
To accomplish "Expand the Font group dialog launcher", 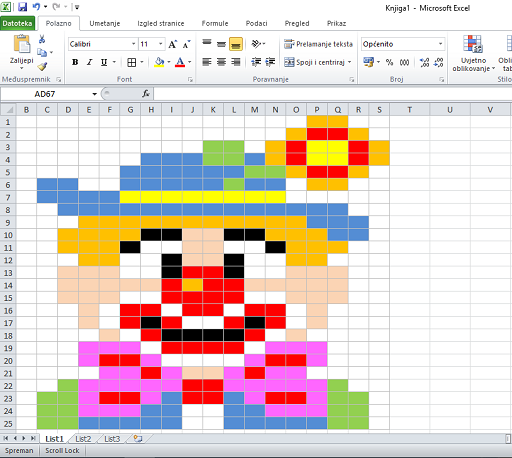I will click(x=190, y=79).
